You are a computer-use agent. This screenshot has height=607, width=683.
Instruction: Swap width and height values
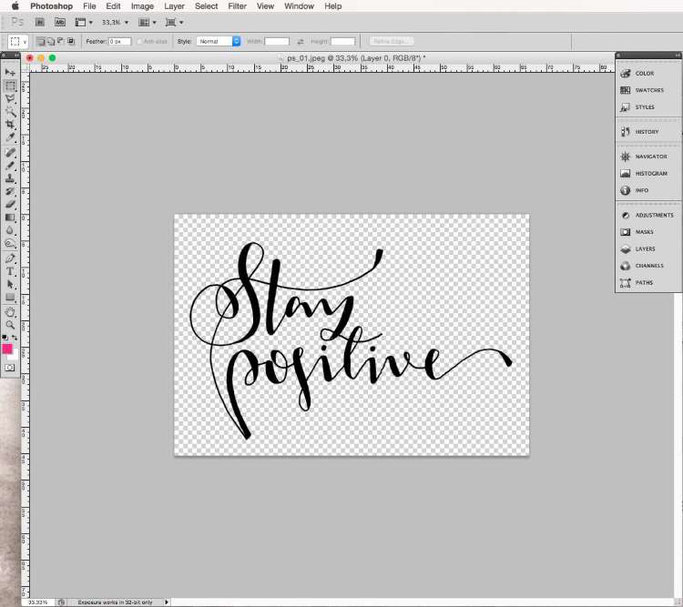(300, 41)
